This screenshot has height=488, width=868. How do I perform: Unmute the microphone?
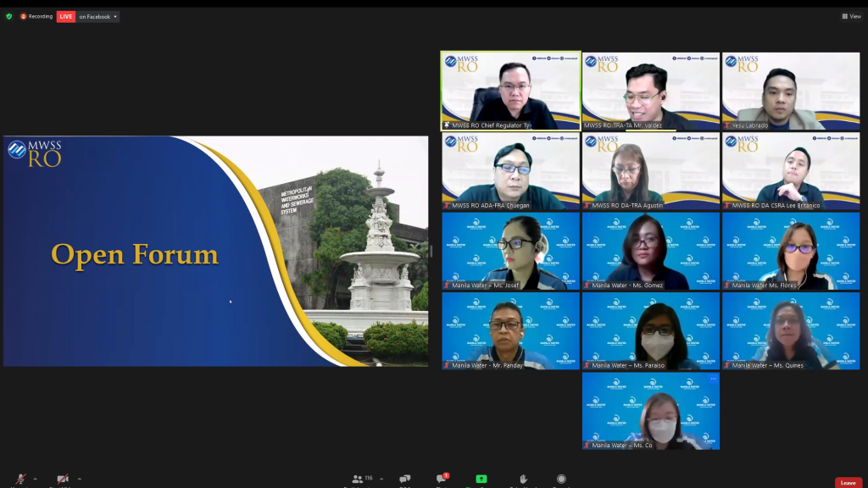(x=20, y=480)
